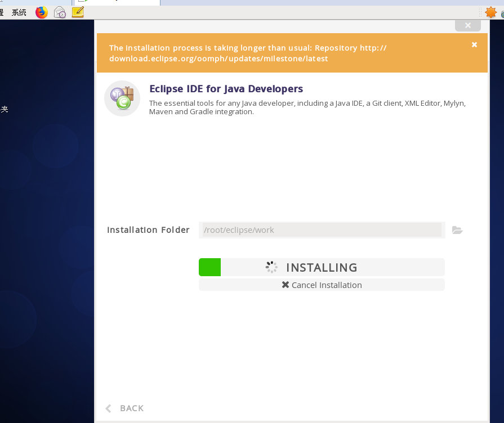Open the 系统 menu
This screenshot has height=423, width=504.
(19, 12)
